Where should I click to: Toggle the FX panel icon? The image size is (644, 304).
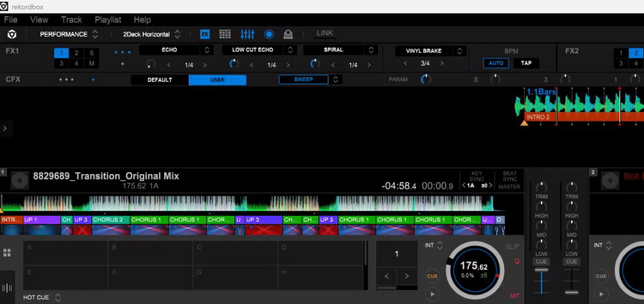[205, 35]
